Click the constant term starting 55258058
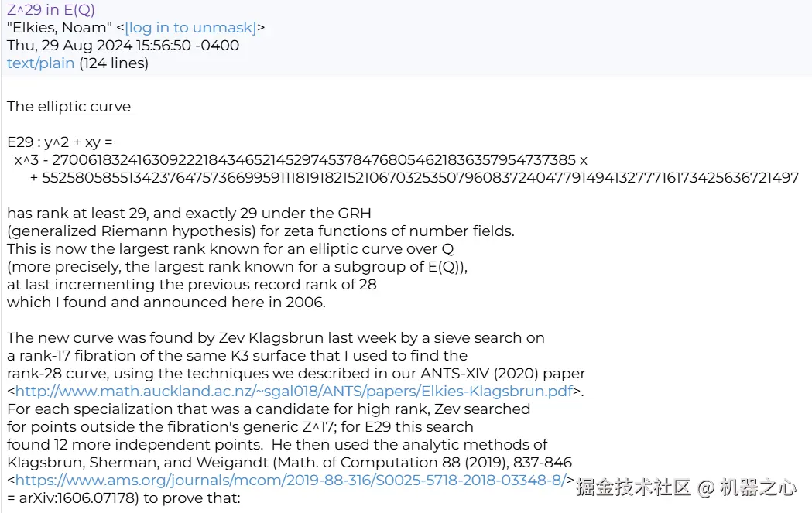Viewport: 812px width, 513px height. [x=420, y=177]
